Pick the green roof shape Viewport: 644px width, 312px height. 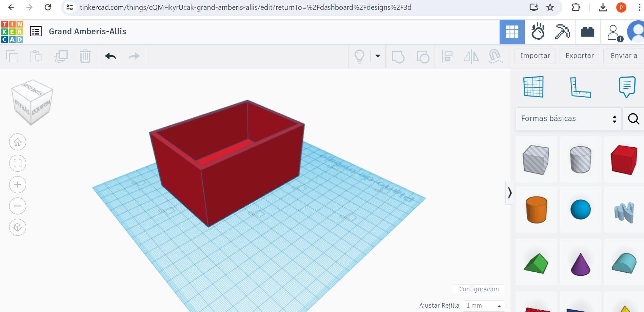(536, 263)
